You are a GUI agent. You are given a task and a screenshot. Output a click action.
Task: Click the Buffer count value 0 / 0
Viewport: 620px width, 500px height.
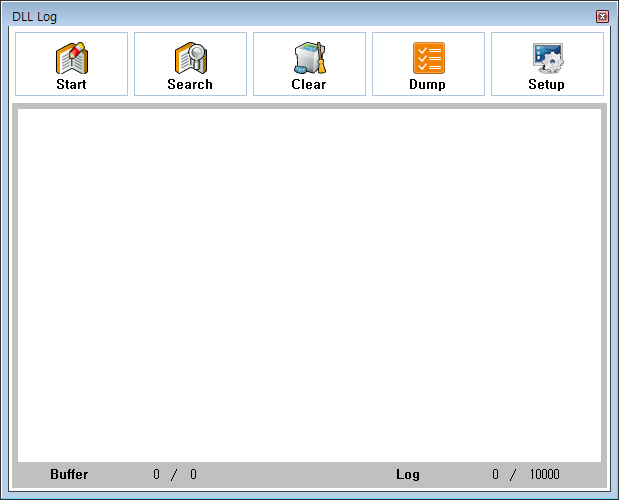click(x=175, y=475)
